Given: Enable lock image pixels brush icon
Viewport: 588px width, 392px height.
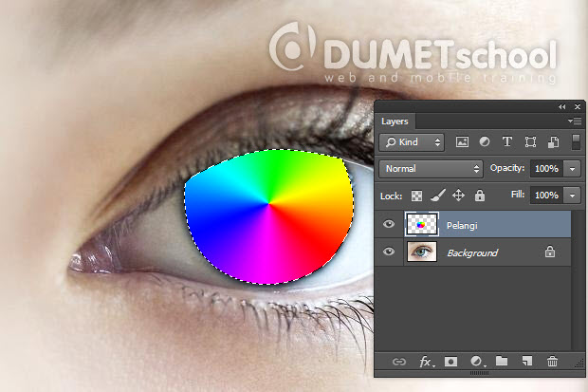Looking at the screenshot, I should coord(437,196).
